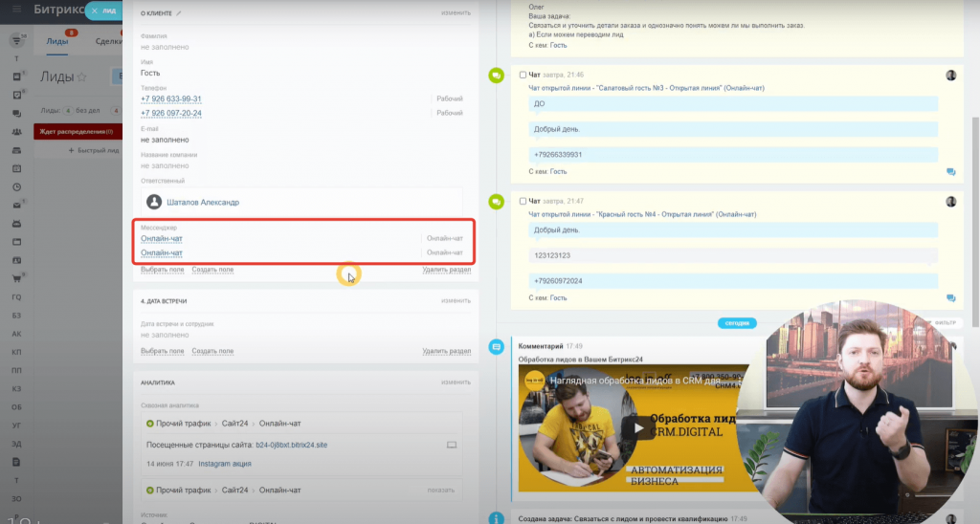Image resolution: width=980 pixels, height=524 pixels.
Task: Open the sites window icon in the sidebar
Action: [x=17, y=242]
